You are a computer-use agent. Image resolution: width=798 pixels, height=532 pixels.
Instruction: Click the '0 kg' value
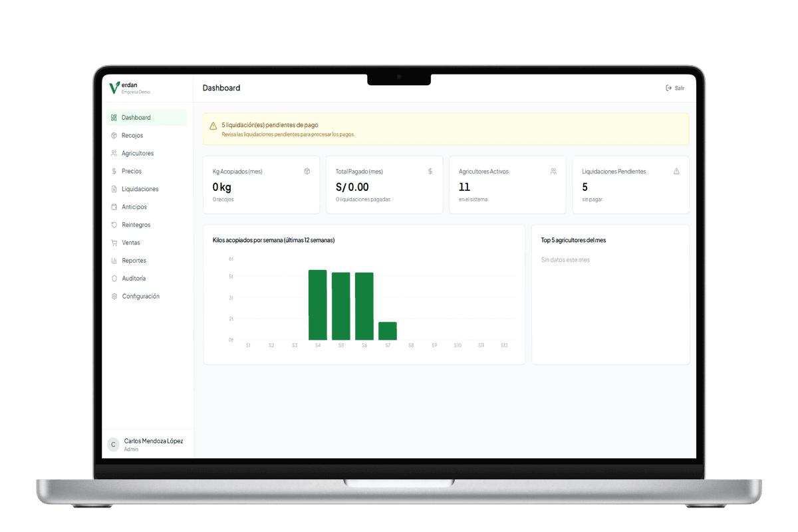pos(222,188)
